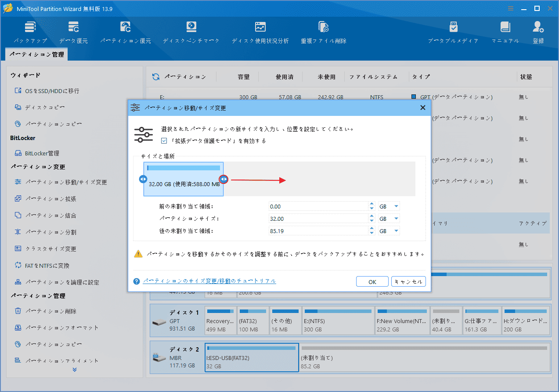Open unit dropdown for パーティションサイズ

click(x=389, y=219)
